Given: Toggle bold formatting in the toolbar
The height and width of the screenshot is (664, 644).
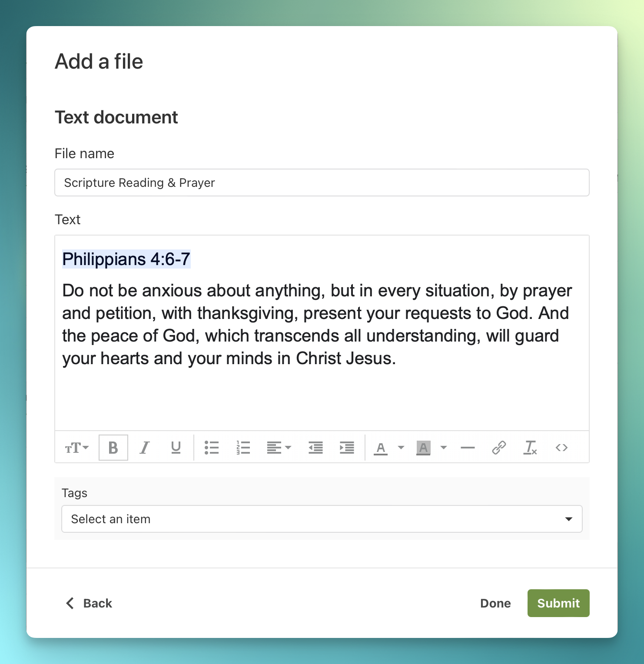Looking at the screenshot, I should 113,448.
